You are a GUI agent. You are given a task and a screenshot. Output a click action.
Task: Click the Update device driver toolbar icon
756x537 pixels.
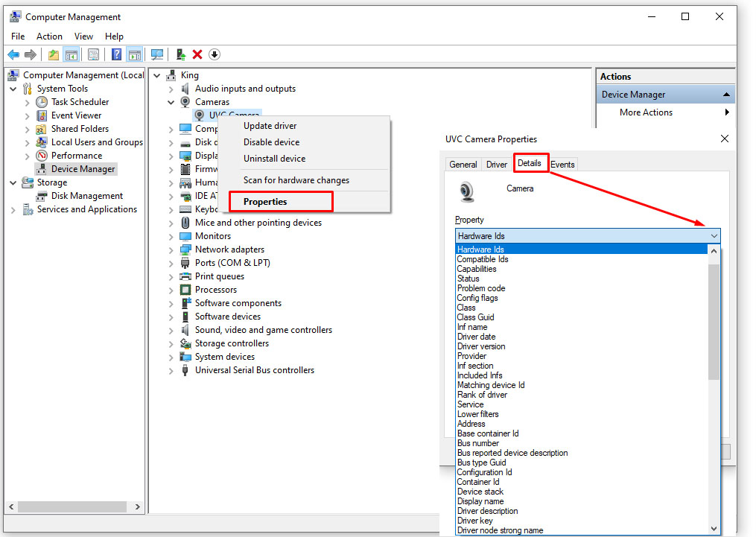pos(181,54)
